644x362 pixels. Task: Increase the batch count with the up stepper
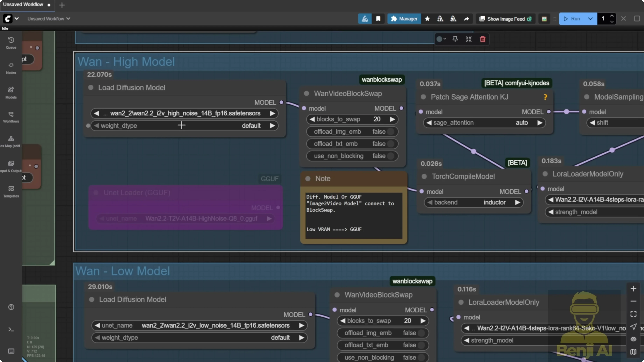click(612, 16)
